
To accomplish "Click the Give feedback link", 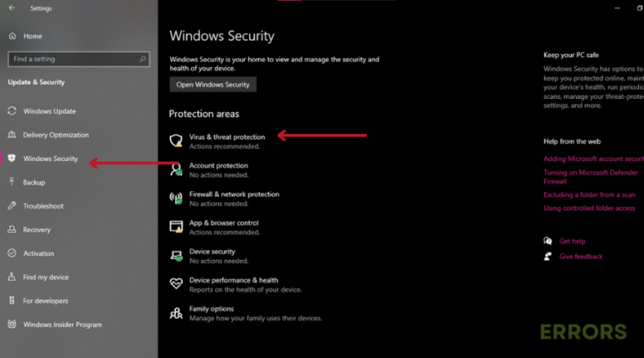I will 580,257.
